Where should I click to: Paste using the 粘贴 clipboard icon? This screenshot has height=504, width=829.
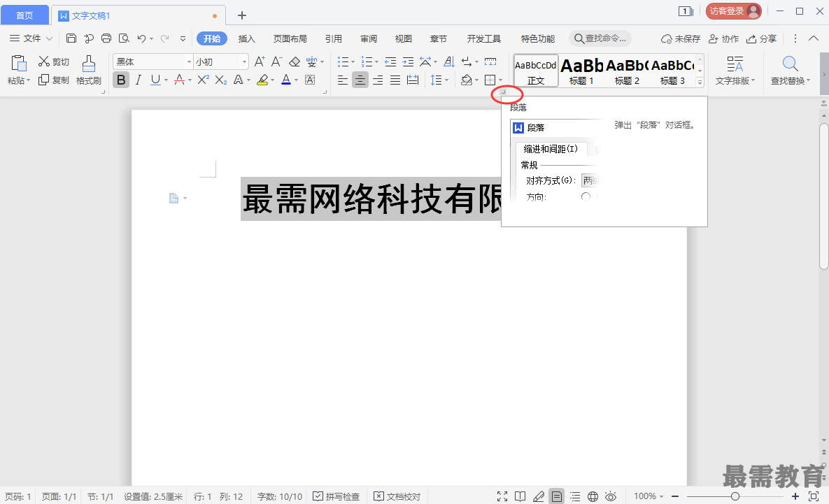click(x=18, y=64)
